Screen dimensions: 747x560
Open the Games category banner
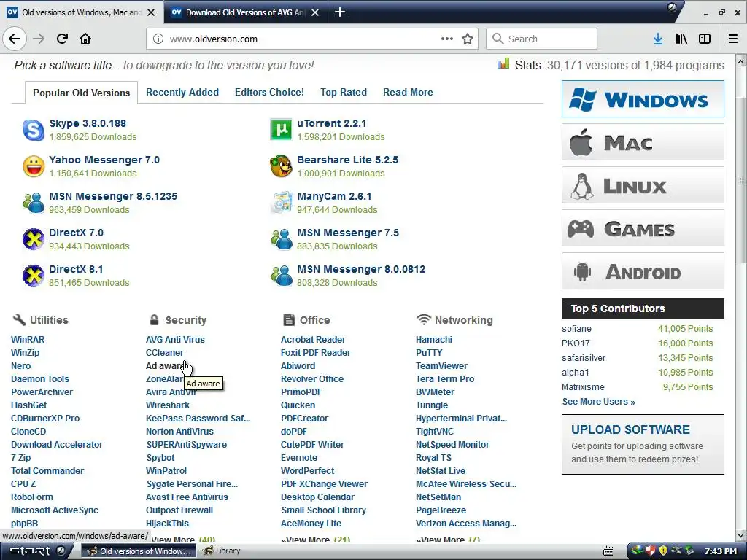pyautogui.click(x=643, y=228)
